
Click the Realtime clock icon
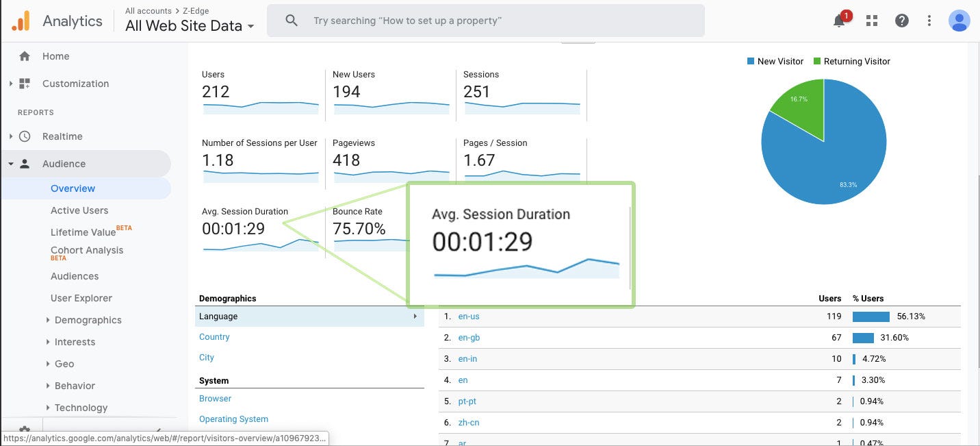[x=25, y=136]
